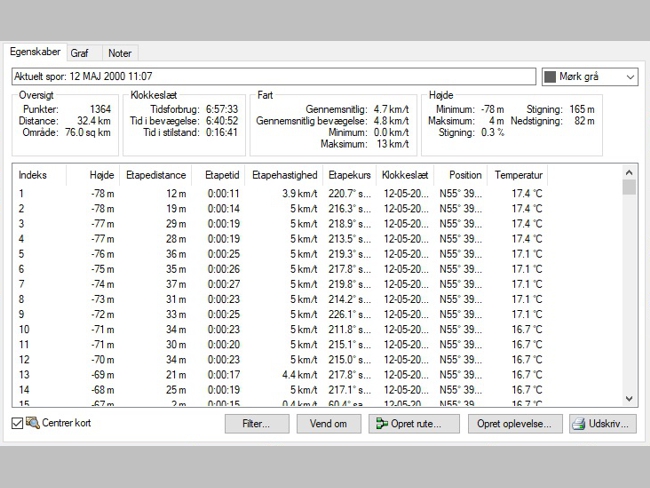This screenshot has width=650, height=488.
Task: Click the Vend om button
Action: pyautogui.click(x=329, y=424)
